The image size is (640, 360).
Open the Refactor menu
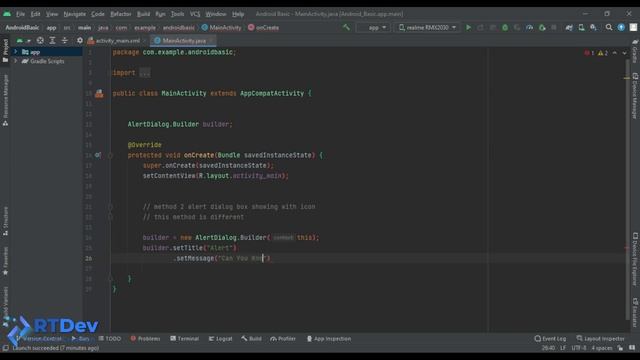click(x=121, y=14)
